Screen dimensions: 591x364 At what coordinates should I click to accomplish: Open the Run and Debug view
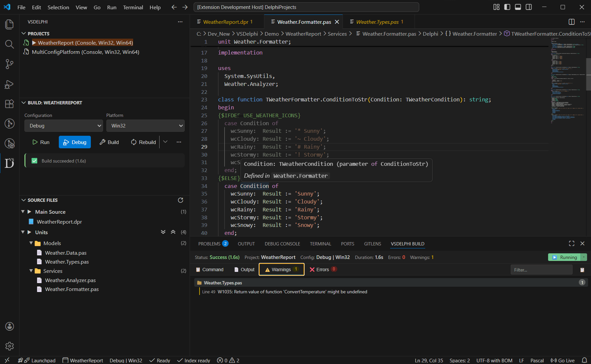click(9, 84)
